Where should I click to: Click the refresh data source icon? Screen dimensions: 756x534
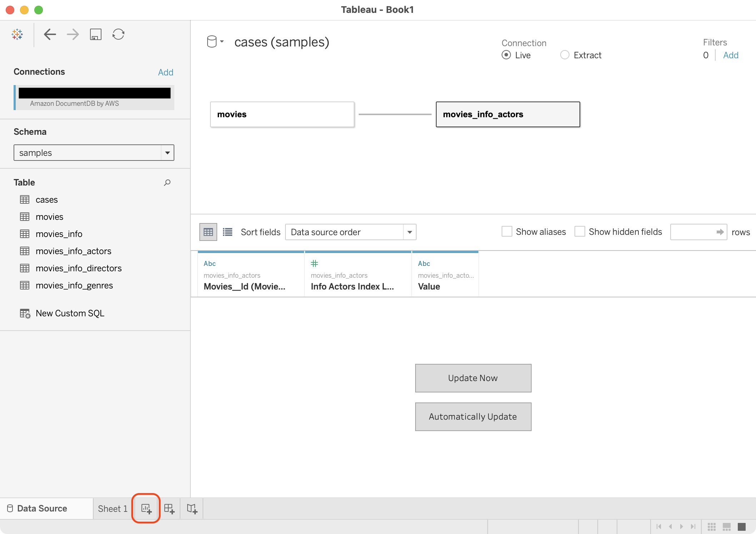(x=118, y=34)
